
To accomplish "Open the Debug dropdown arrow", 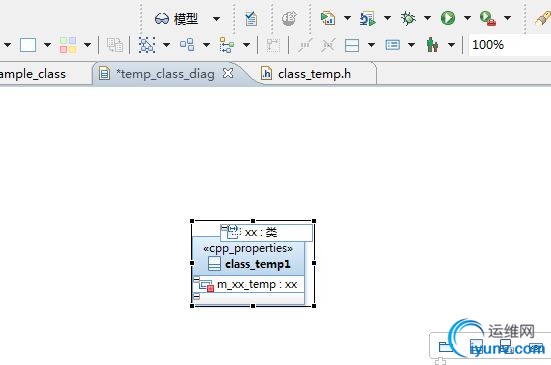I will (x=427, y=18).
